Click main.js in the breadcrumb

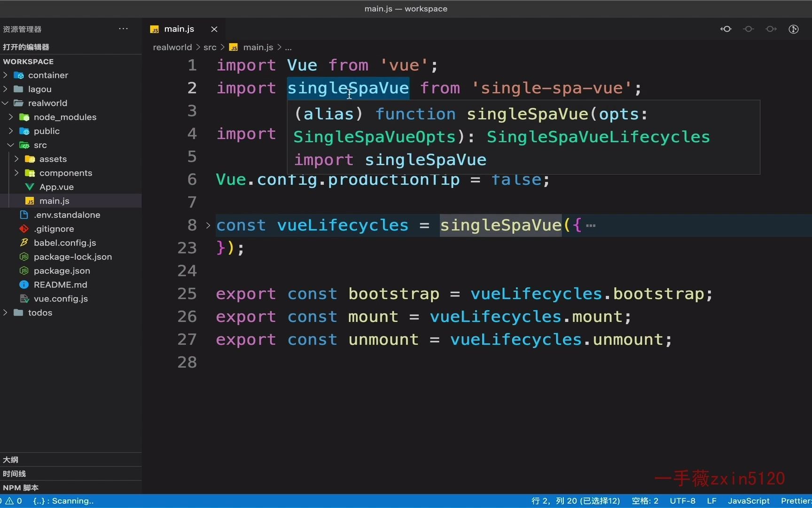[258, 47]
